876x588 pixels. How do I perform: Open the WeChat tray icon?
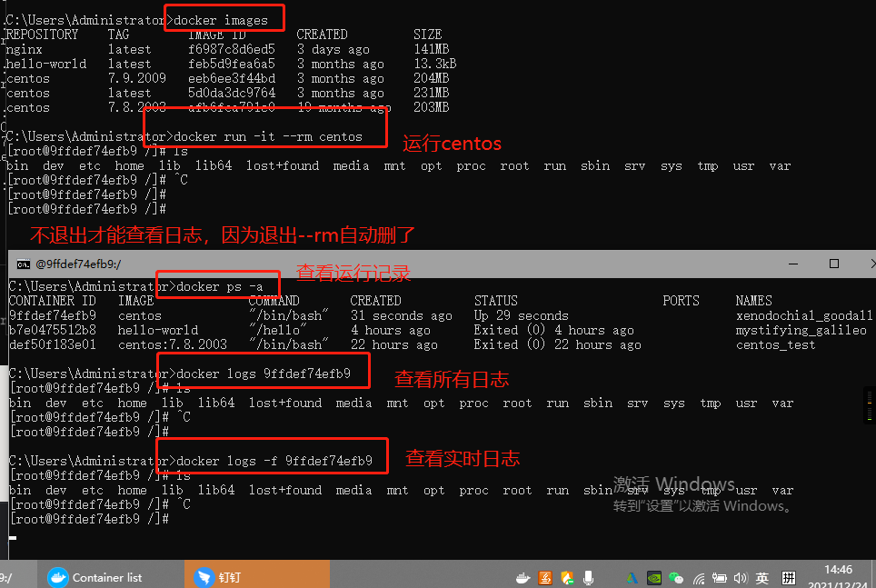pos(676,578)
